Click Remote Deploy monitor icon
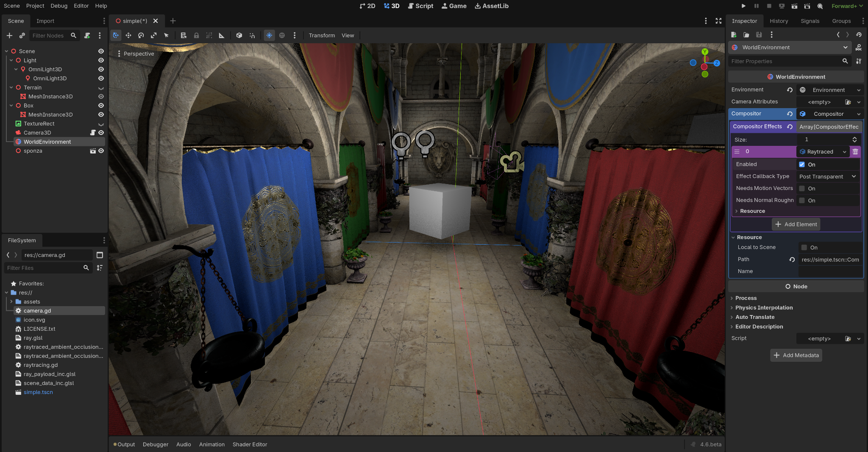This screenshot has width=868, height=452. (782, 6)
